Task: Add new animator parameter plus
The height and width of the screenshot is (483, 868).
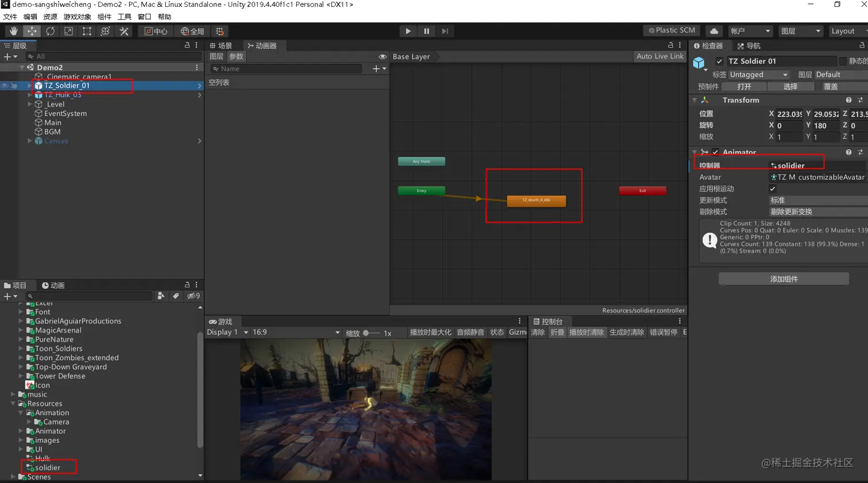Action: [379, 69]
